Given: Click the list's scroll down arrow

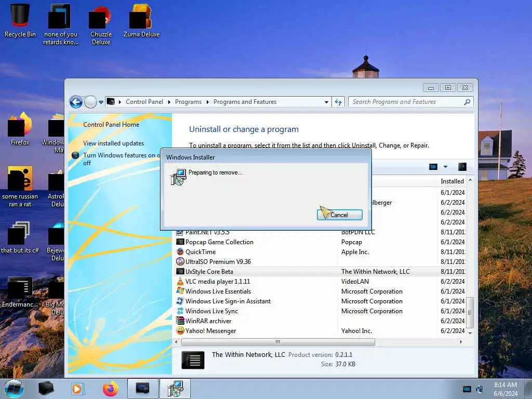Looking at the screenshot, I should (x=470, y=333).
